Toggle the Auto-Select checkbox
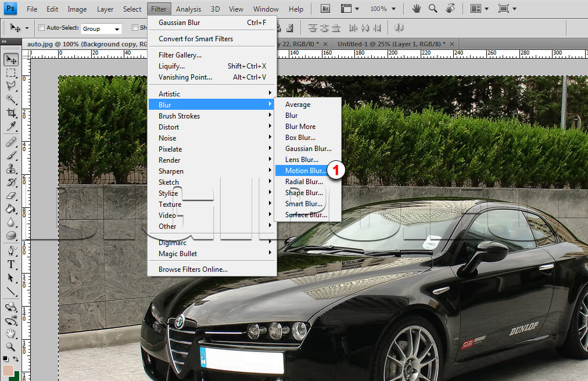Image resolution: width=588 pixels, height=381 pixels. [42, 27]
